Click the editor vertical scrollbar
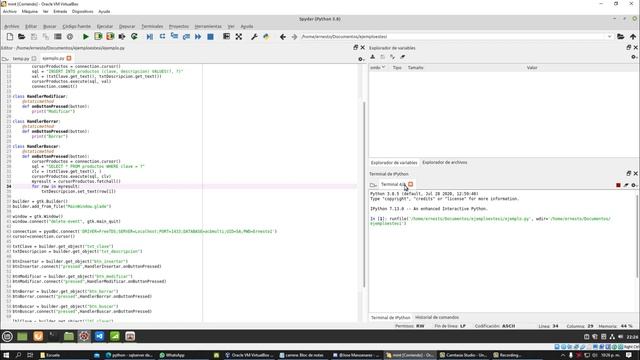640x360 pixels. click(364, 194)
